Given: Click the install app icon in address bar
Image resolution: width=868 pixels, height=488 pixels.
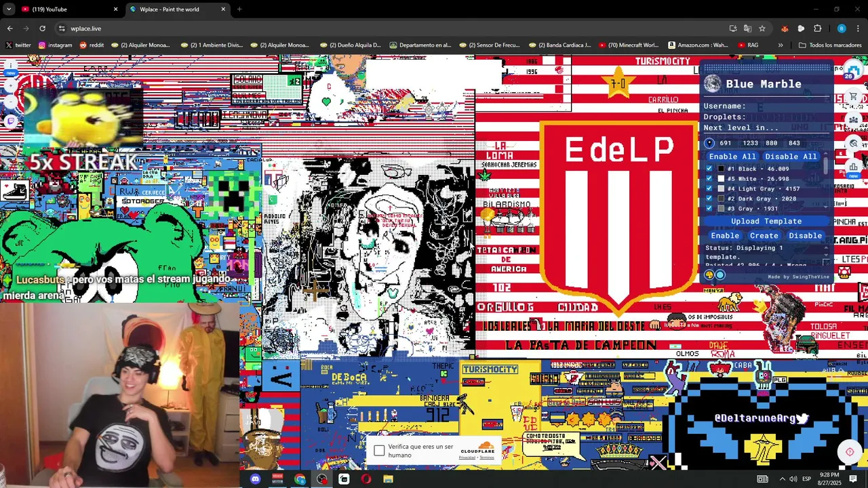Looking at the screenshot, I should [733, 28].
